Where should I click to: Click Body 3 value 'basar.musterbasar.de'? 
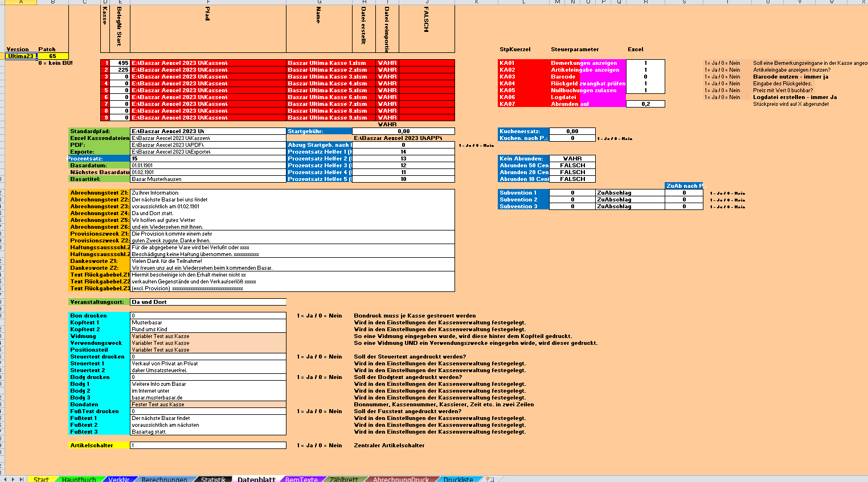coord(208,398)
